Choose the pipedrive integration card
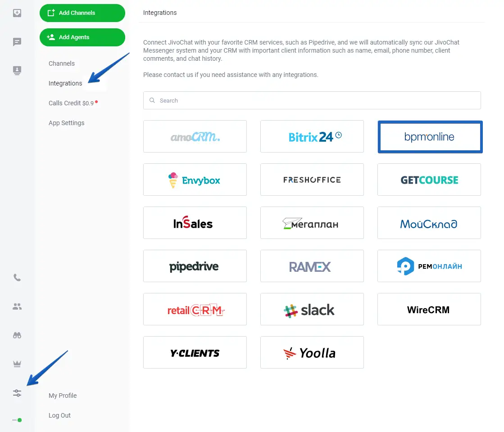The width and height of the screenshot is (504, 432). (x=195, y=266)
